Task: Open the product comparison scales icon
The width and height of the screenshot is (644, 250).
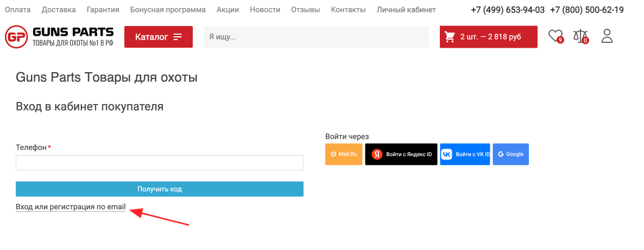Action: click(580, 36)
